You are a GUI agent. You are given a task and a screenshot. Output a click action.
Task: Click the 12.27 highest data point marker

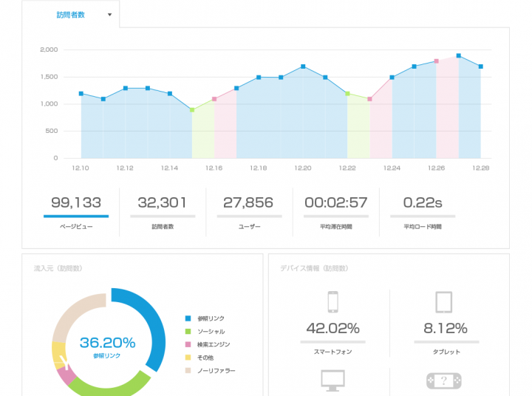coord(459,55)
